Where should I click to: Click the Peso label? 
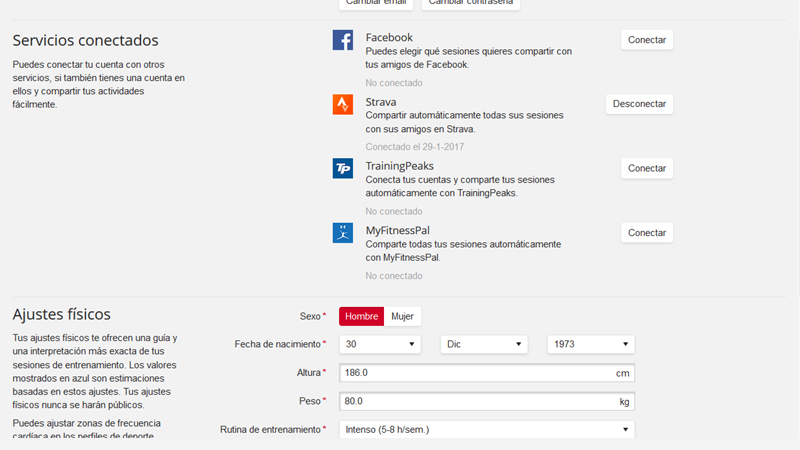click(310, 402)
